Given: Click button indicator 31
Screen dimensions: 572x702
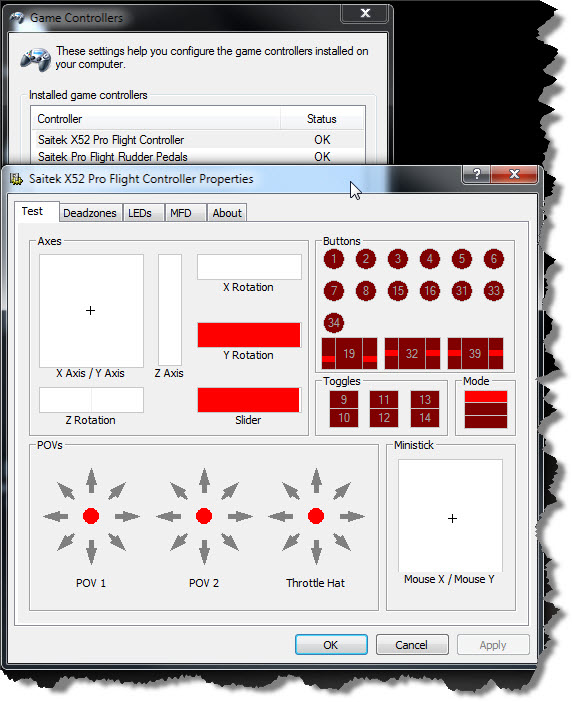Looking at the screenshot, I should coord(461,291).
